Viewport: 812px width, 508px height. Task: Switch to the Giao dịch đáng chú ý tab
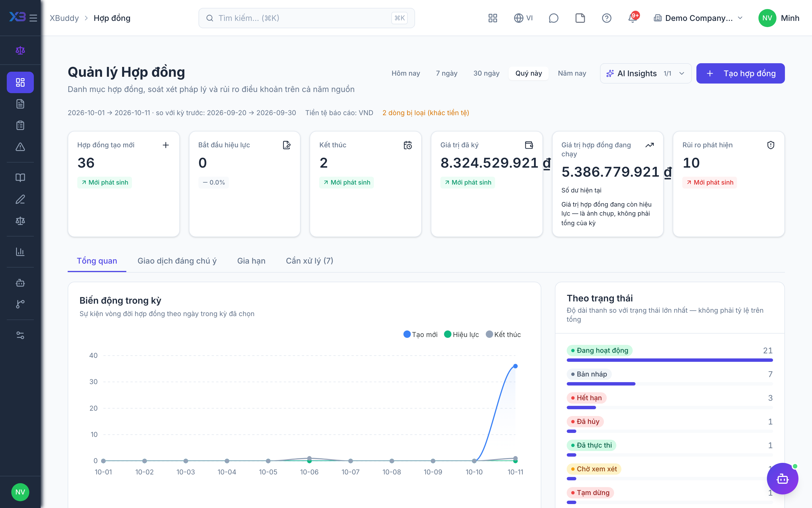(x=177, y=261)
